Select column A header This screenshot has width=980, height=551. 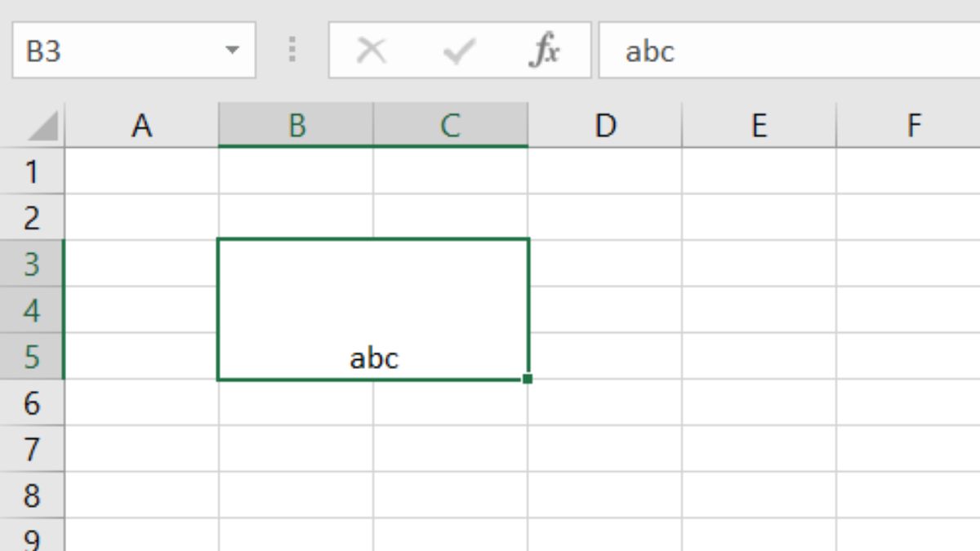click(142, 125)
